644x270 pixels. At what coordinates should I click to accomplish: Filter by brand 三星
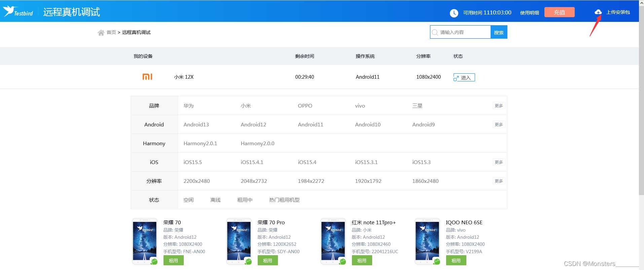tap(417, 106)
